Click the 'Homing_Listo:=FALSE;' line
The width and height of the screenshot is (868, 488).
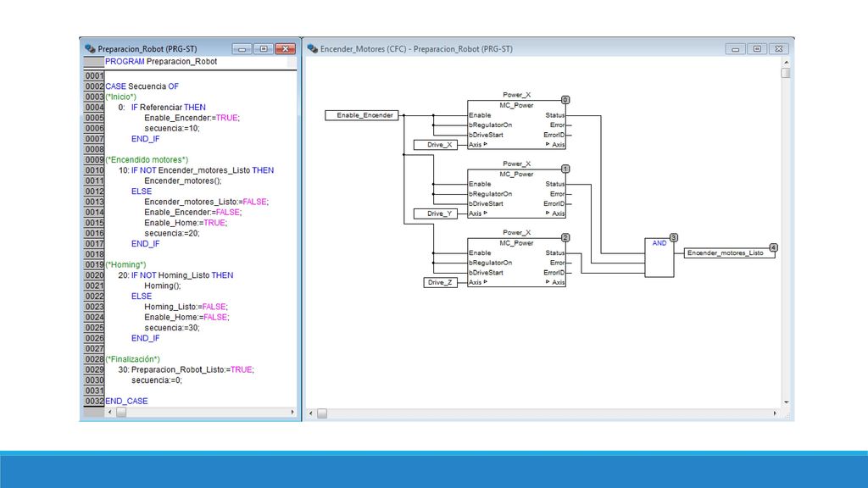coord(186,307)
